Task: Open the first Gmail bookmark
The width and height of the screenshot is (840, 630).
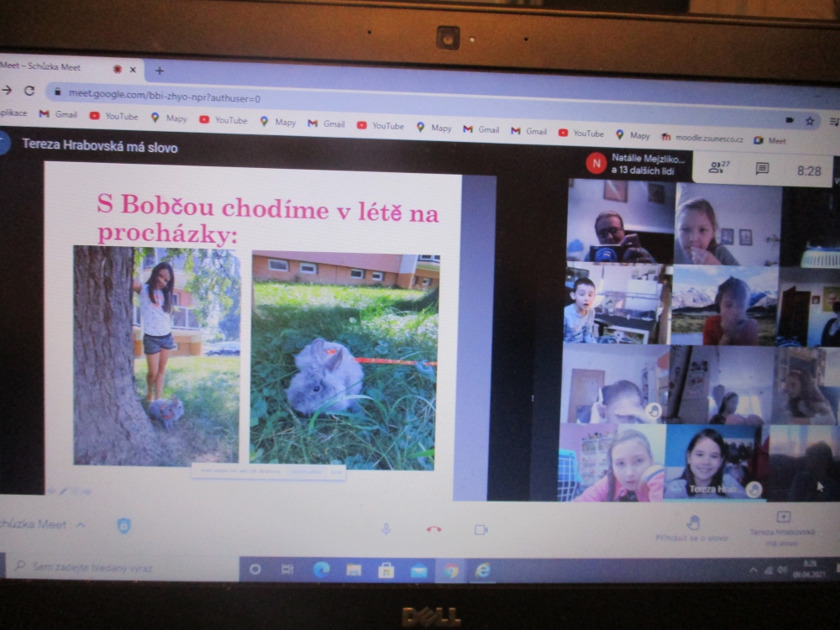Action: [x=59, y=114]
